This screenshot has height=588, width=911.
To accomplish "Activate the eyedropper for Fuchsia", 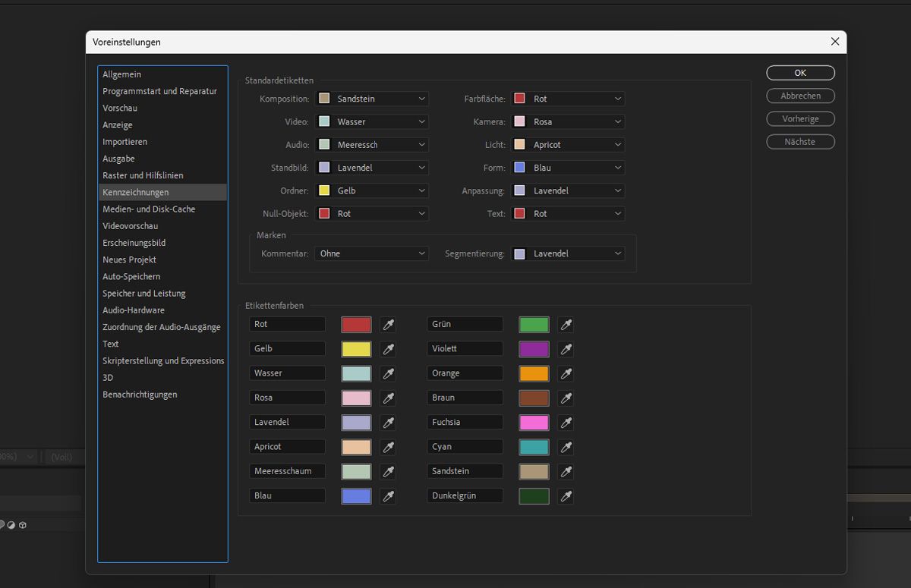I will [x=566, y=423].
